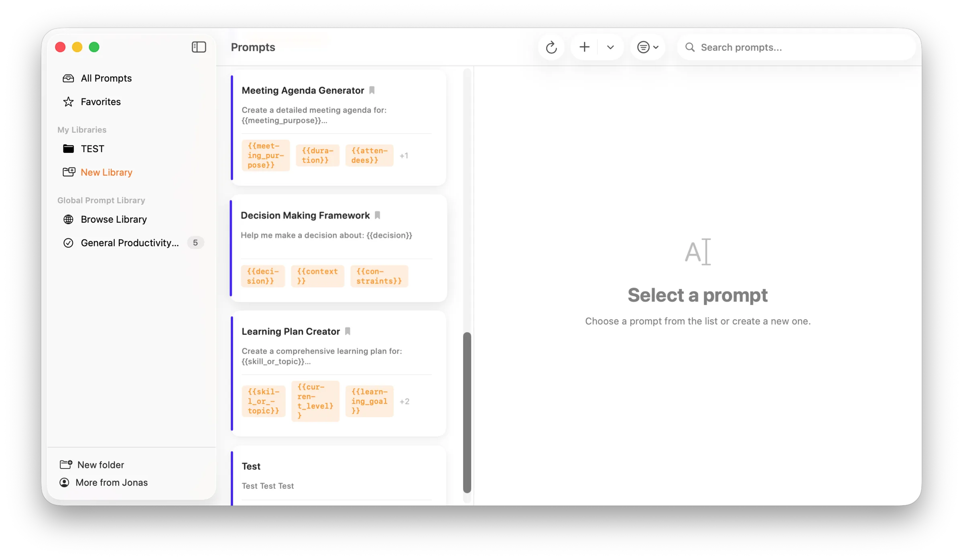Click the All Prompts tray icon
Viewport: 963px width, 560px height.
tap(68, 78)
